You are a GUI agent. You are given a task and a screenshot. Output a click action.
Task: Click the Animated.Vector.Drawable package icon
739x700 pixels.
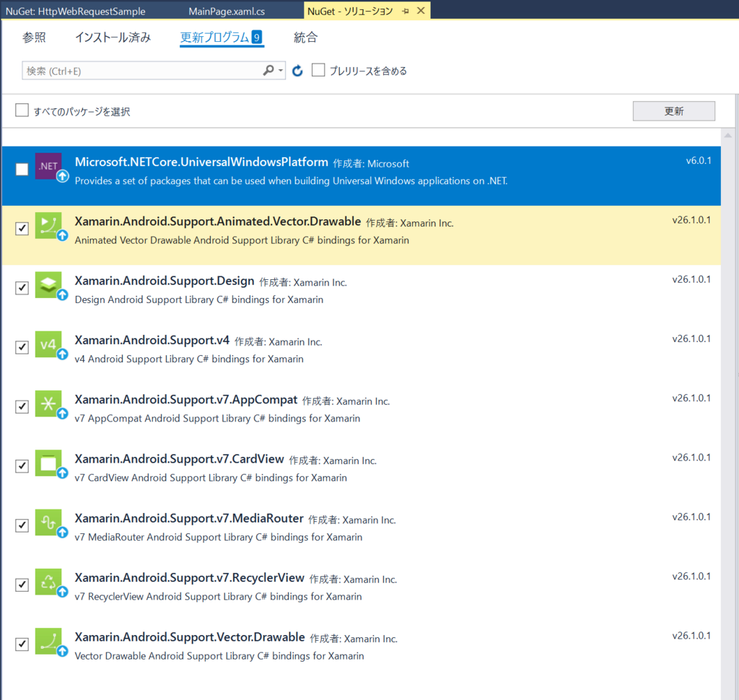click(48, 225)
